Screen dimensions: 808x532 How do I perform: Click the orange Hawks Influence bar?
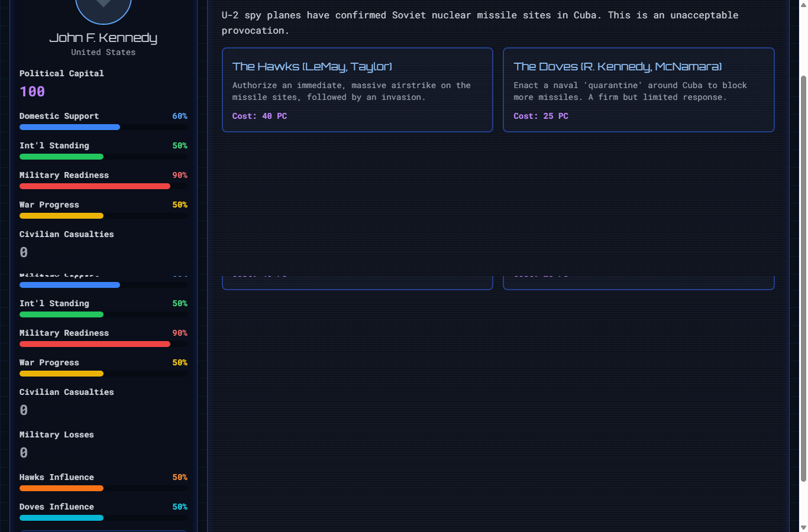62,488
